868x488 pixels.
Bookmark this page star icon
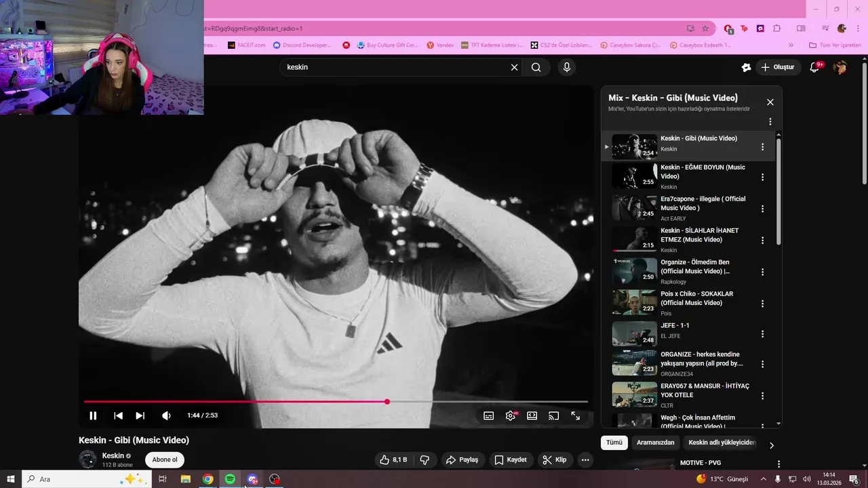705,28
